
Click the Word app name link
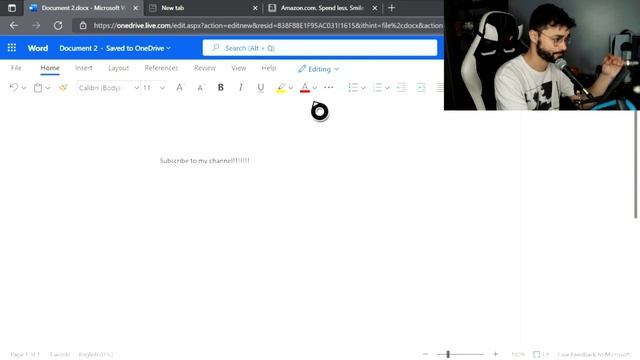click(38, 48)
